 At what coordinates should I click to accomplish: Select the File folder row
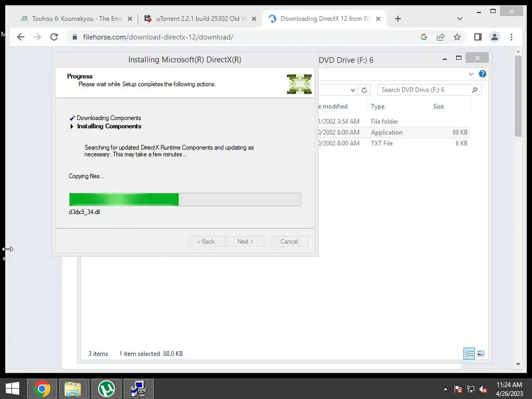click(394, 122)
